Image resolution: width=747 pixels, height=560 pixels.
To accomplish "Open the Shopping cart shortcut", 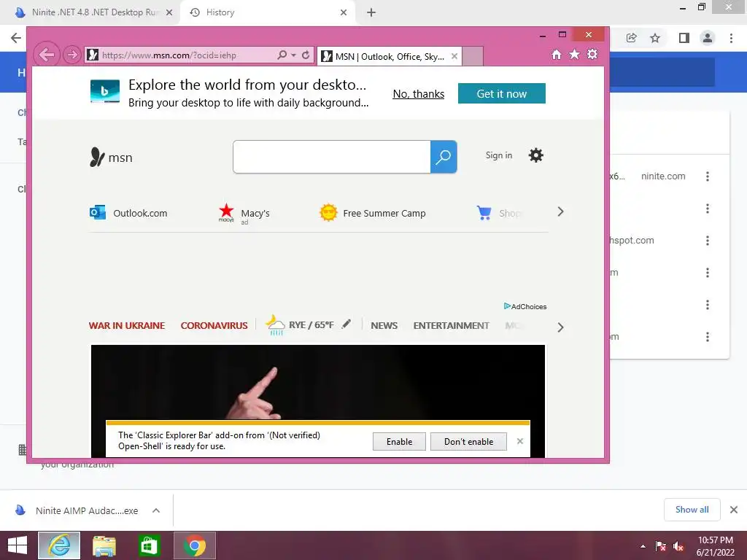I will click(x=499, y=213).
